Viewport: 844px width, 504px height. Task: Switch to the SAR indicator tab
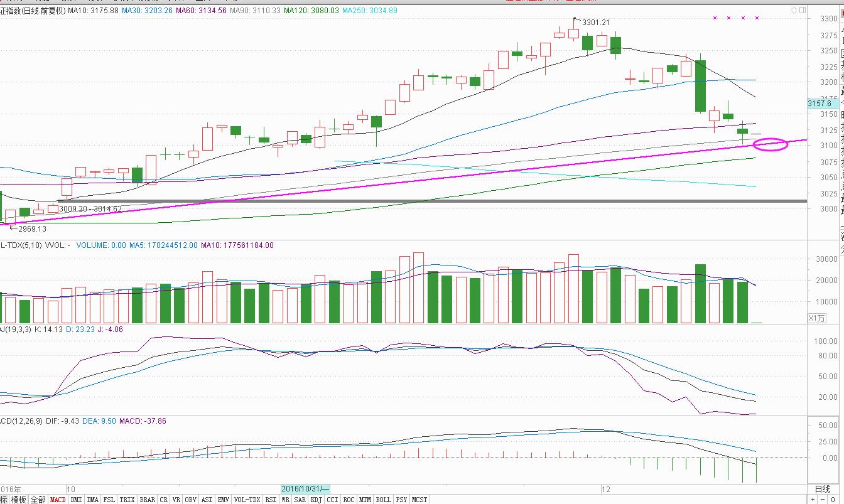click(x=300, y=500)
